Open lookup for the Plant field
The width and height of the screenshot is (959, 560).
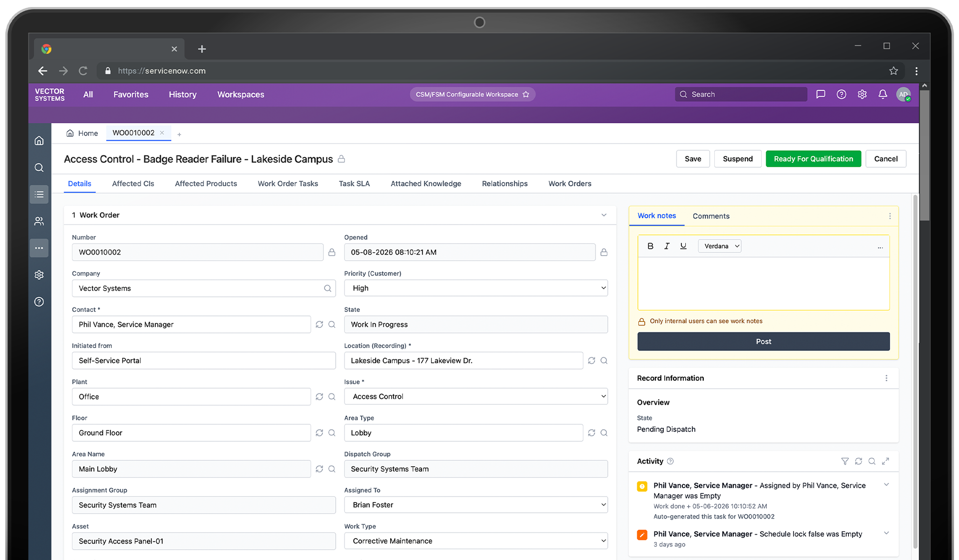coord(332,397)
